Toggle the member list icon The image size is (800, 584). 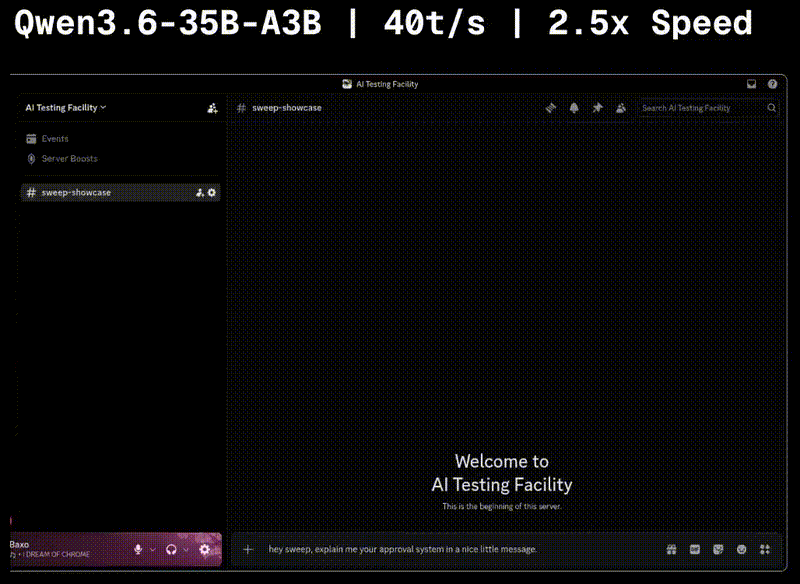click(621, 108)
